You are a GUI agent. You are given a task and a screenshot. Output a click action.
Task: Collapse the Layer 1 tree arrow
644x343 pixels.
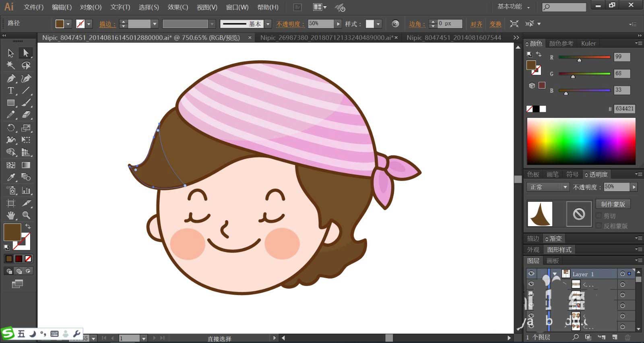555,274
